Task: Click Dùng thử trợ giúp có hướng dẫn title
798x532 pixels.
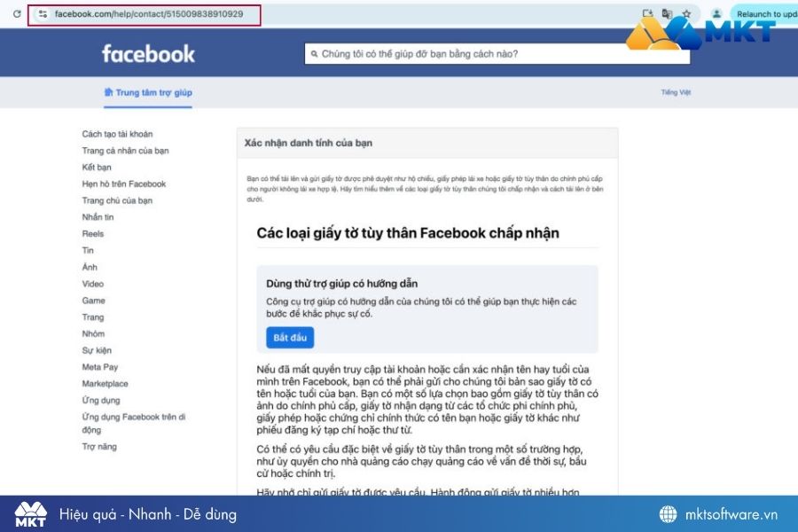Action: (341, 284)
